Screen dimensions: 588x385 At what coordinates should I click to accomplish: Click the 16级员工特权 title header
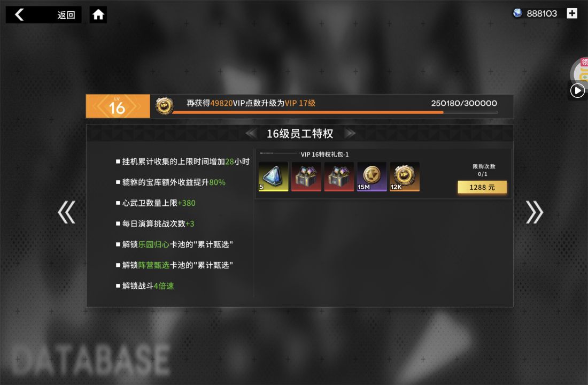point(300,134)
